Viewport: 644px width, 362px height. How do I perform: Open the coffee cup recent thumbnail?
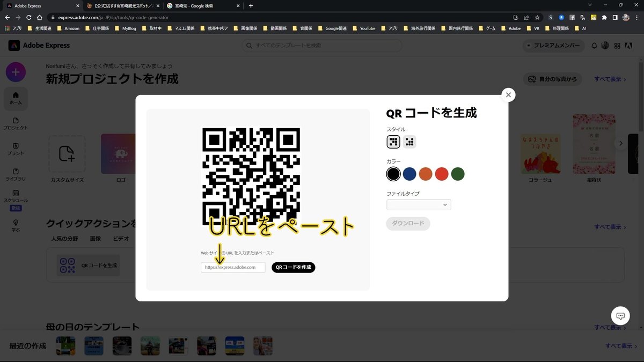122,346
